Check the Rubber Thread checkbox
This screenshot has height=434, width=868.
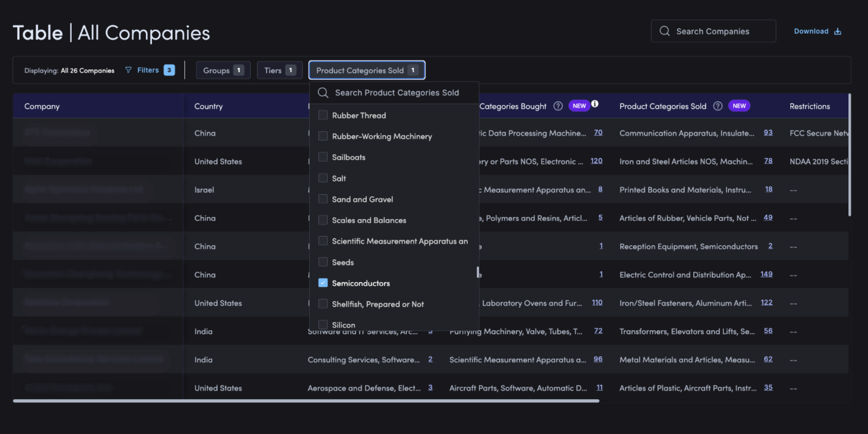[x=323, y=115]
